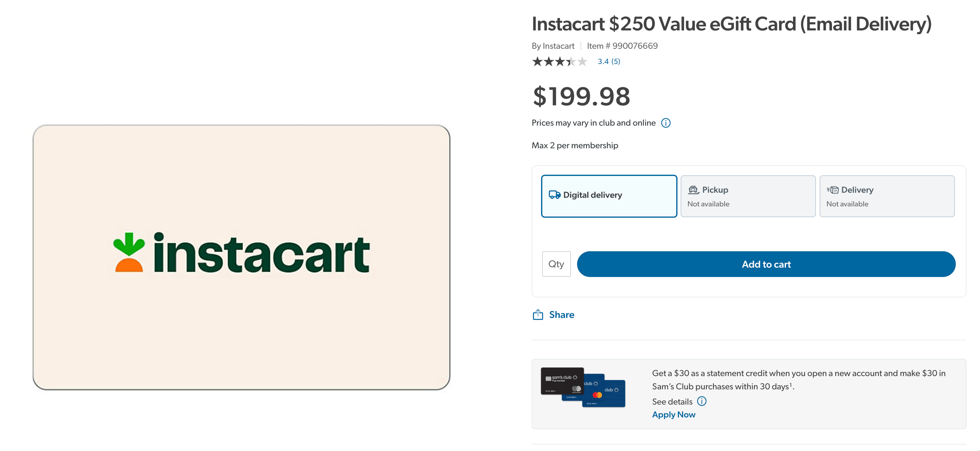Click the $199.98 price display
Image resolution: width=980 pixels, height=451 pixels.
[580, 98]
